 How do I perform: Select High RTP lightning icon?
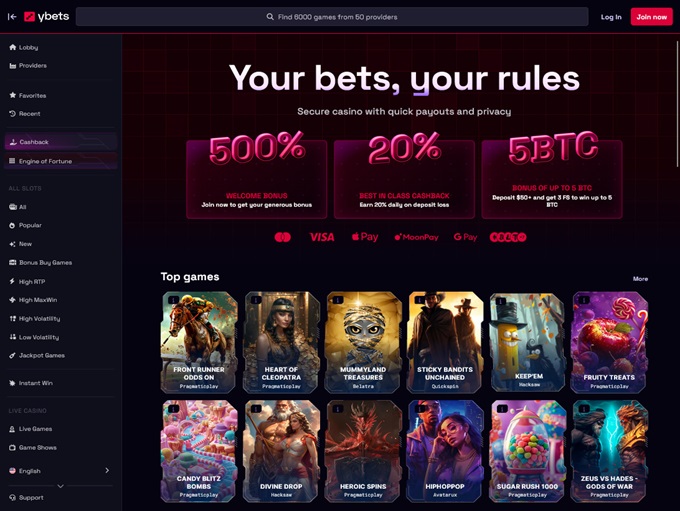[13, 282]
